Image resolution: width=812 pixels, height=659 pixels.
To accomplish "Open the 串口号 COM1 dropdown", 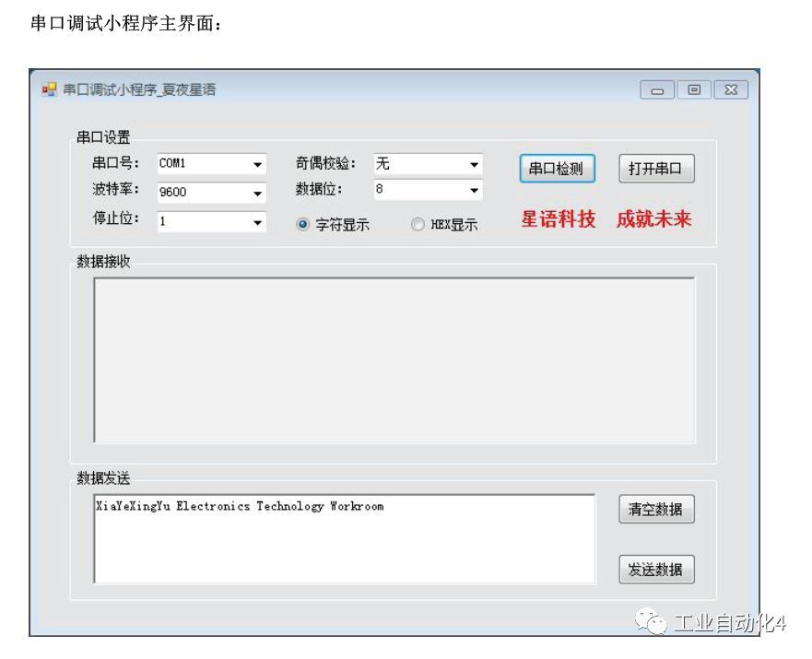I will pos(255,164).
